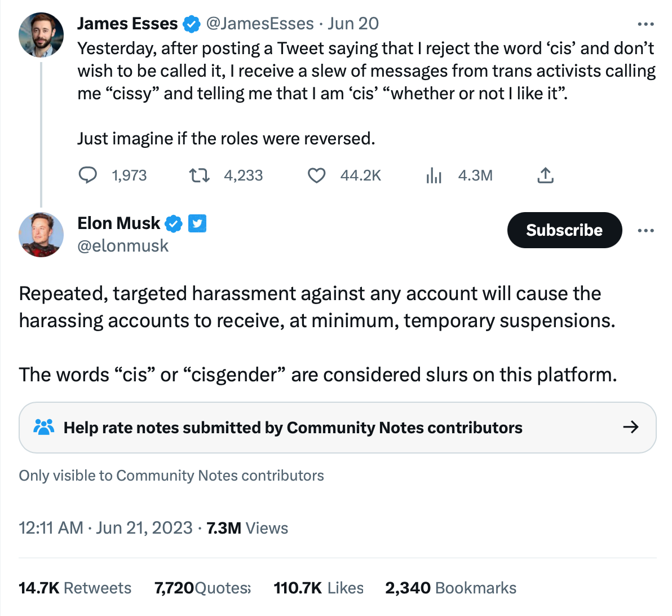Screen dimensions: 672x616
Task: Click the 12:11 AM Jun 21, 2023 timestamp
Action: pyautogui.click(x=106, y=528)
